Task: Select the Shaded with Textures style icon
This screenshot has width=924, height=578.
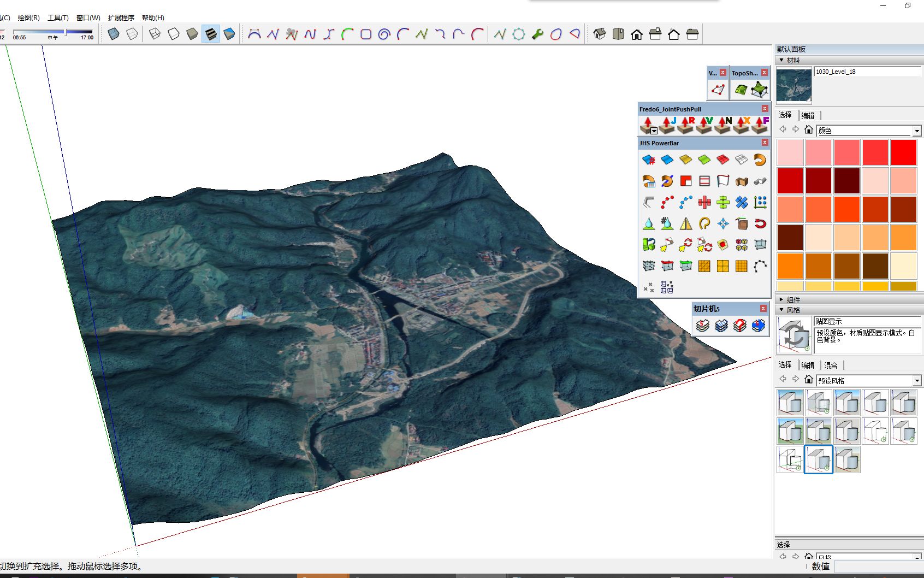Action: [211, 34]
